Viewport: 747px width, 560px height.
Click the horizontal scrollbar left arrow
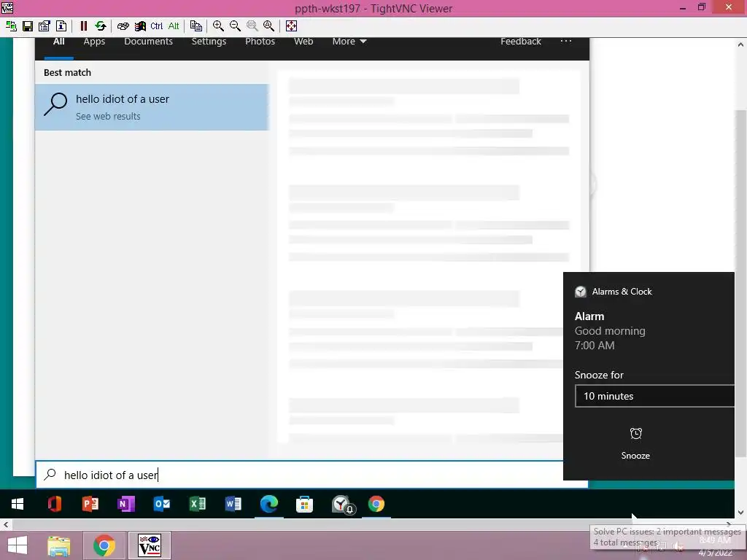tap(6, 525)
